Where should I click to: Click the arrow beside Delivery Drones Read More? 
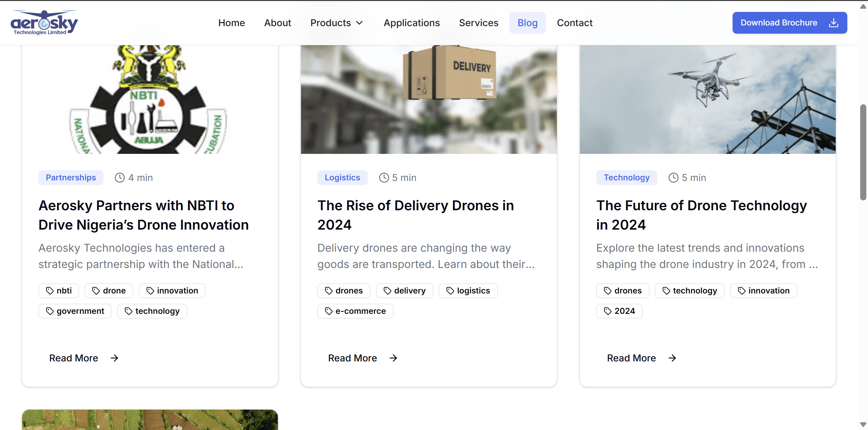pyautogui.click(x=393, y=358)
